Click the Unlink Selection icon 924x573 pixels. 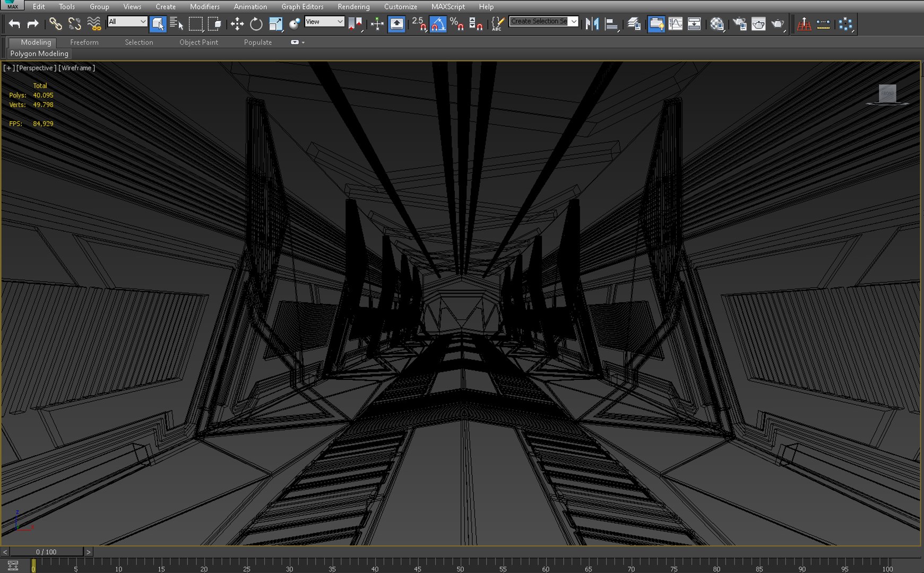74,24
